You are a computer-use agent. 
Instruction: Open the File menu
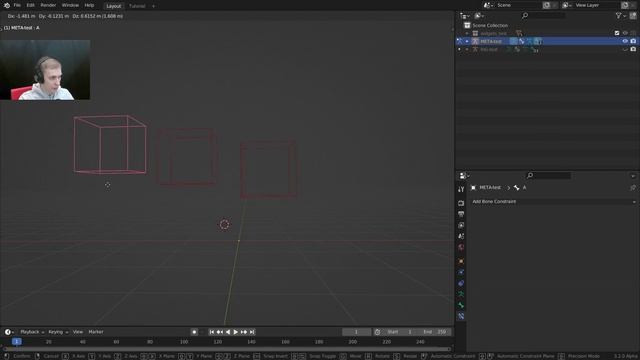point(17,5)
